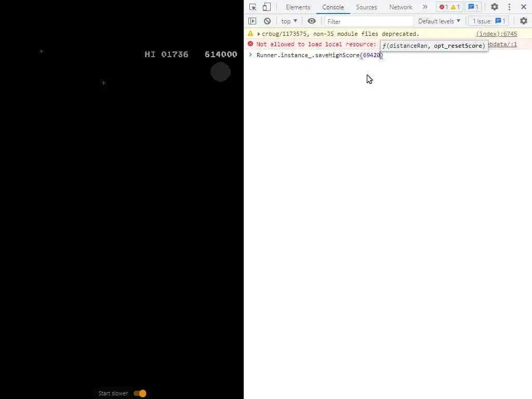Image resolution: width=532 pixels, height=399 pixels.
Task: Expand the crbug warning message
Action: (x=259, y=34)
